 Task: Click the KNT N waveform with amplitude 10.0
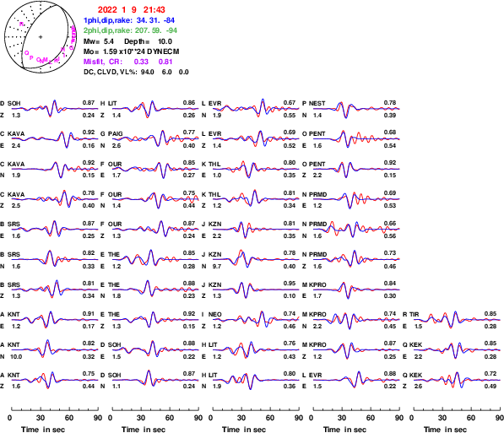(55, 349)
